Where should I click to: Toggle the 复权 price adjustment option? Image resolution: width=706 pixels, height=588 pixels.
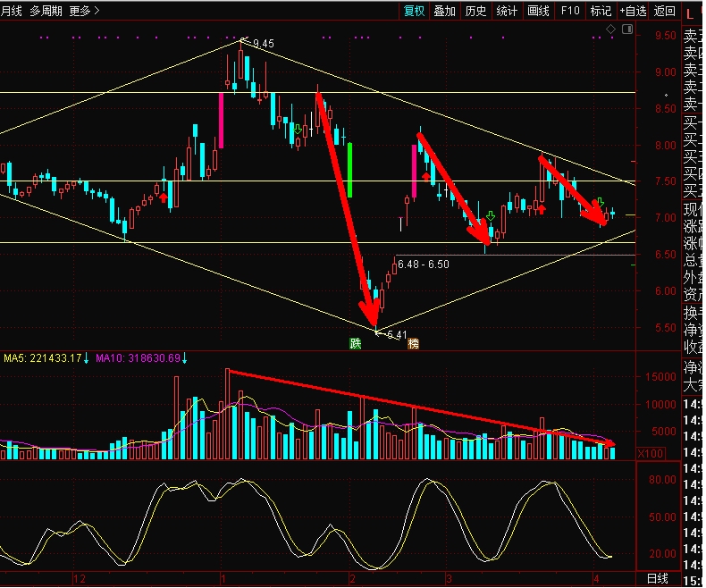[414, 11]
